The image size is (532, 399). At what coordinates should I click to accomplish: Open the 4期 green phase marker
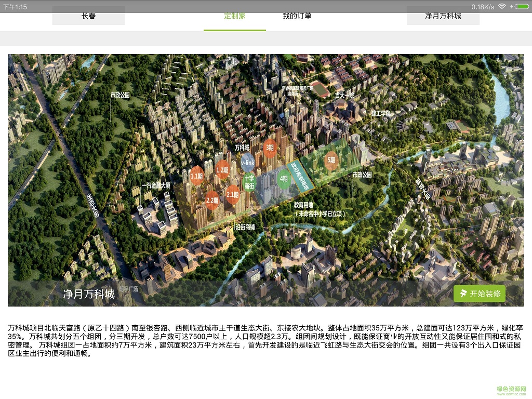coord(284,179)
